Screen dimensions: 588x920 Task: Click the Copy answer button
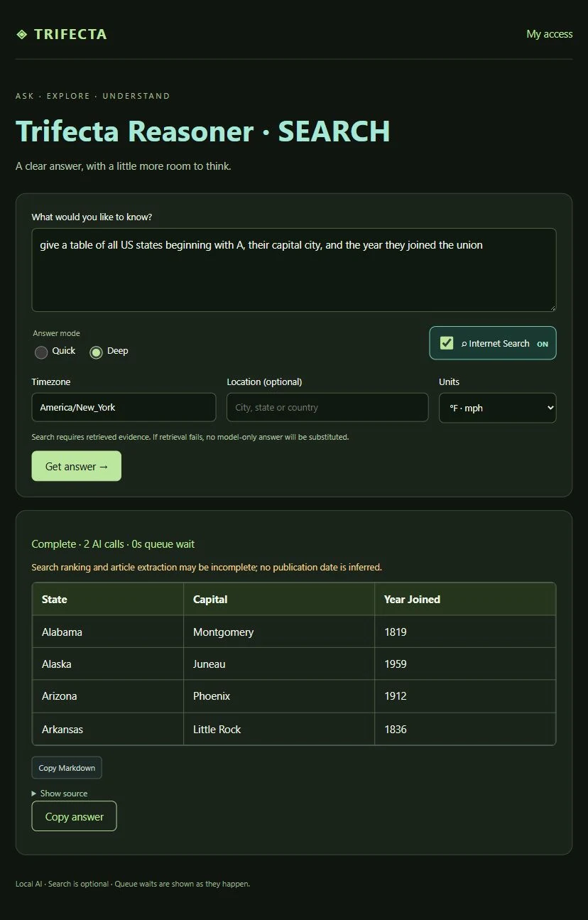pos(74,816)
